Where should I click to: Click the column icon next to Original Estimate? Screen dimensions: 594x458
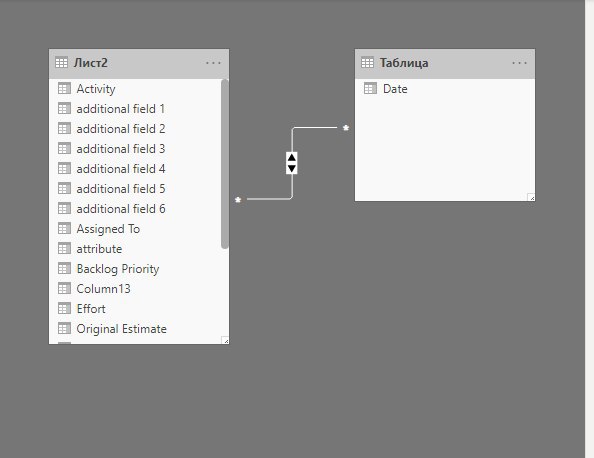tap(64, 328)
